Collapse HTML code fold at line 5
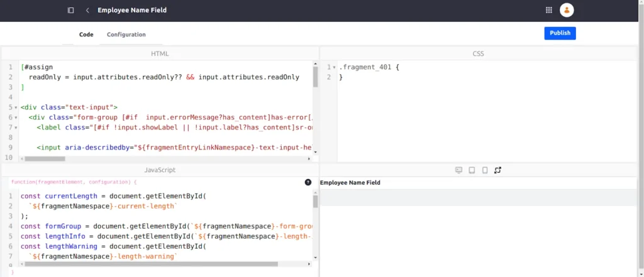644x277 pixels. click(x=16, y=107)
